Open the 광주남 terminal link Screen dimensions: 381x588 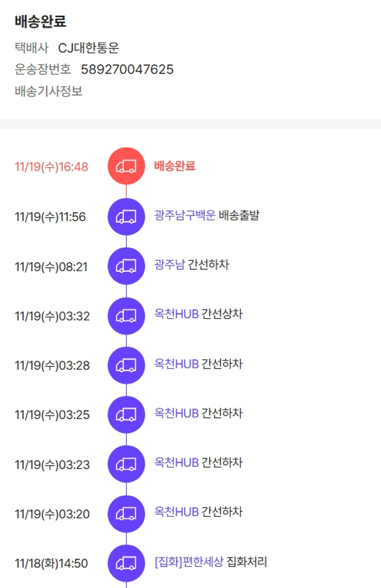170,265
